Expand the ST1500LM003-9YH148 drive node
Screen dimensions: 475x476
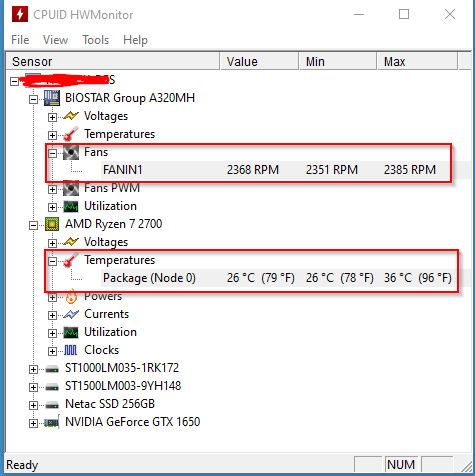point(33,387)
